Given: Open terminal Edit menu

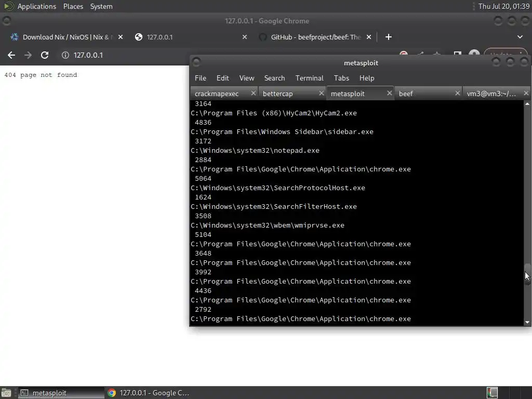Looking at the screenshot, I should click(x=222, y=78).
